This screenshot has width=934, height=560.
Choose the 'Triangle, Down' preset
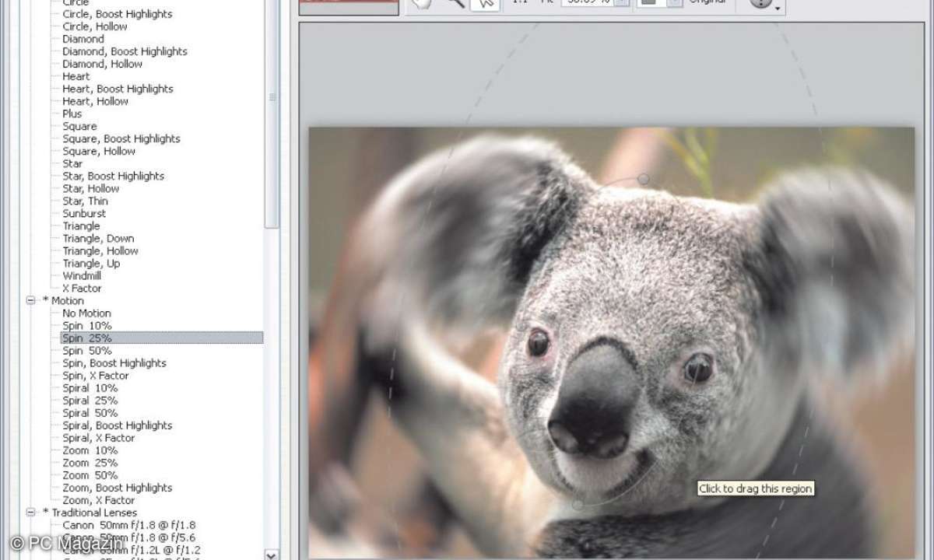point(98,238)
